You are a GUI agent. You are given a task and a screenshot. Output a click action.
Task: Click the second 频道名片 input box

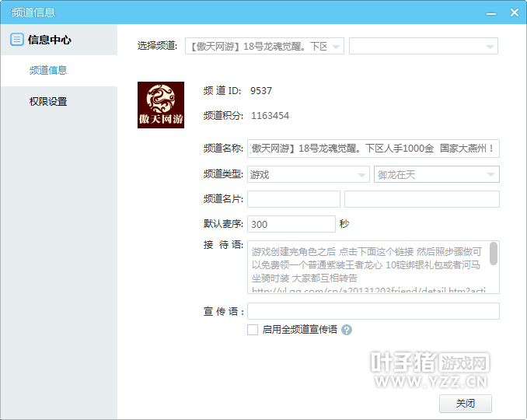tap(421, 199)
